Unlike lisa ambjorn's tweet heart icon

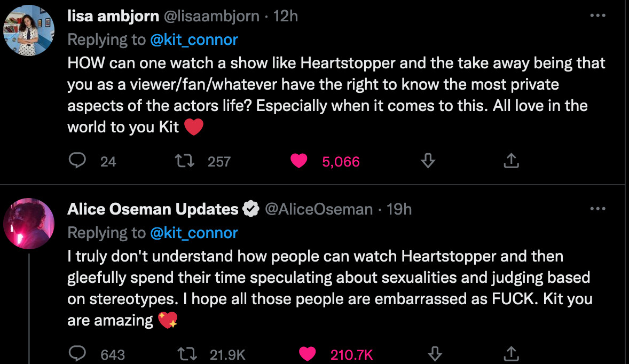click(298, 161)
